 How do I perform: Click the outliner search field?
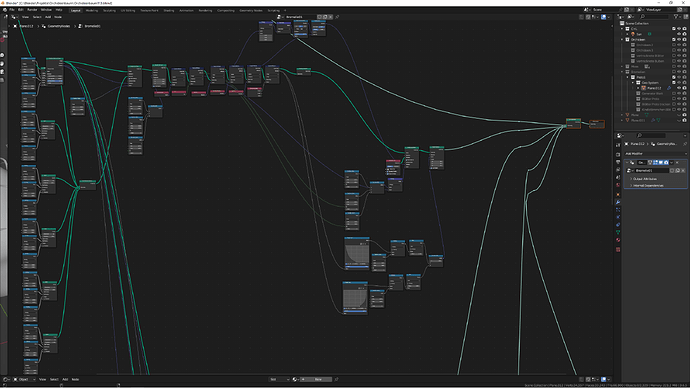654,17
